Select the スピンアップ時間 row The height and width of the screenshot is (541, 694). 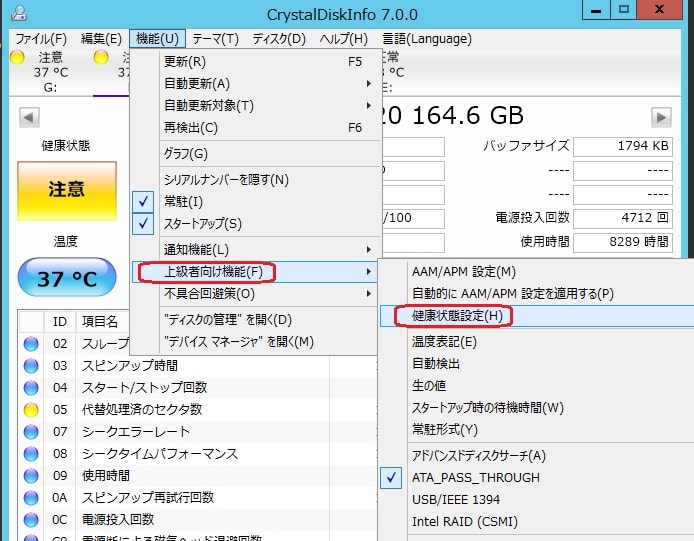coord(198,366)
